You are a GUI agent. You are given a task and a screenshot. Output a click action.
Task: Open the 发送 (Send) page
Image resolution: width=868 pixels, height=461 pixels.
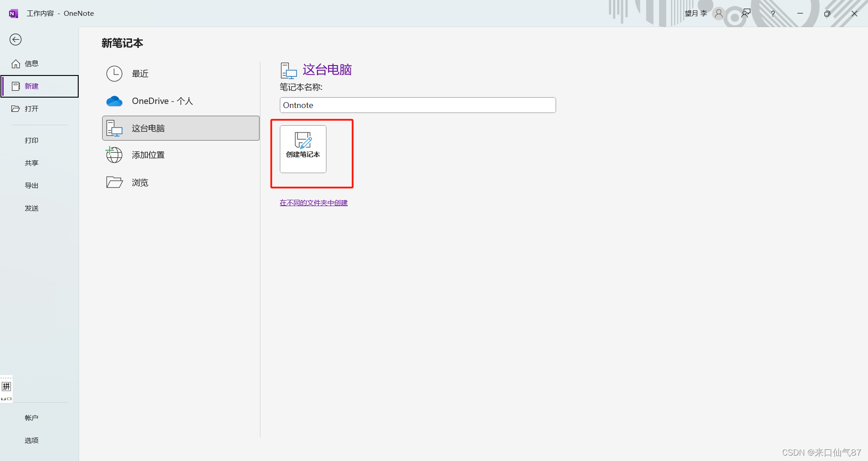pos(39,208)
